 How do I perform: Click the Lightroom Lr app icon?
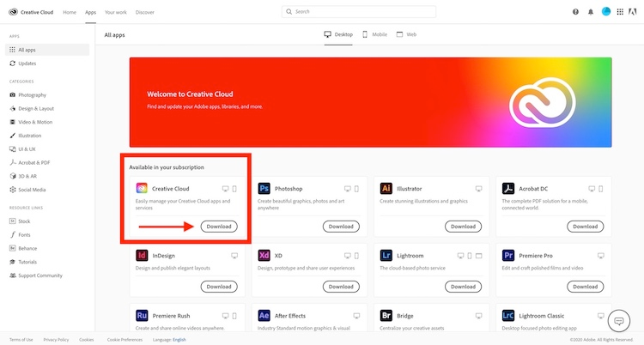(x=386, y=256)
